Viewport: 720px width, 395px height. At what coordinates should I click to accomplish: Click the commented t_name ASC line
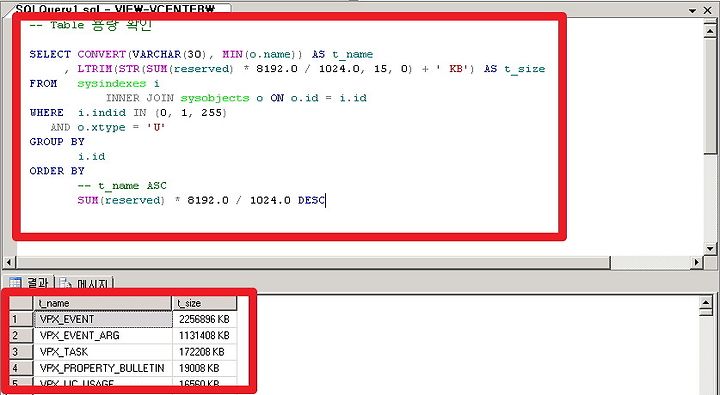coord(122,186)
